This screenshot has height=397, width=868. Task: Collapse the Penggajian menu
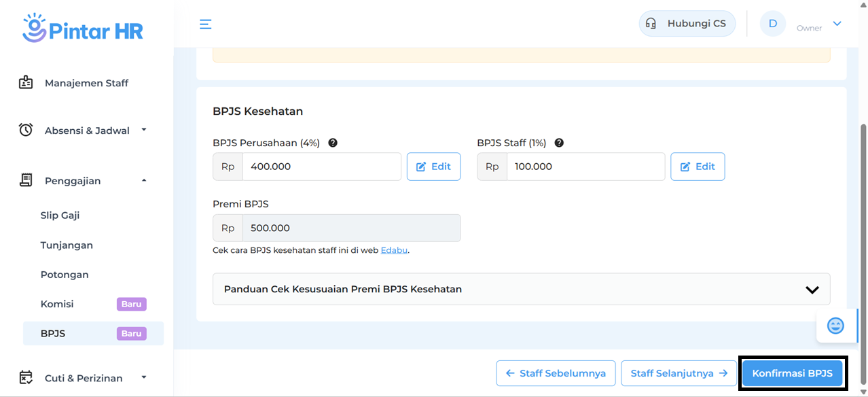pos(143,180)
